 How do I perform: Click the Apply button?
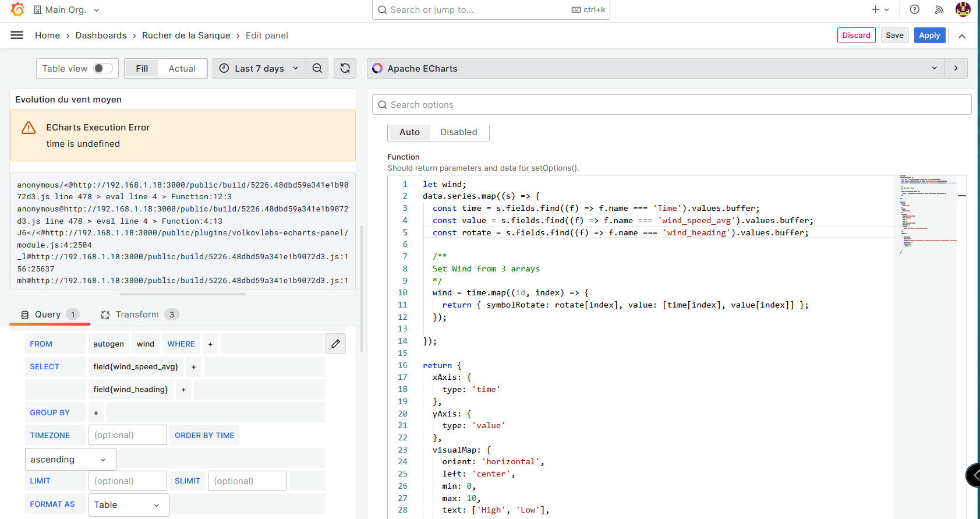(929, 36)
